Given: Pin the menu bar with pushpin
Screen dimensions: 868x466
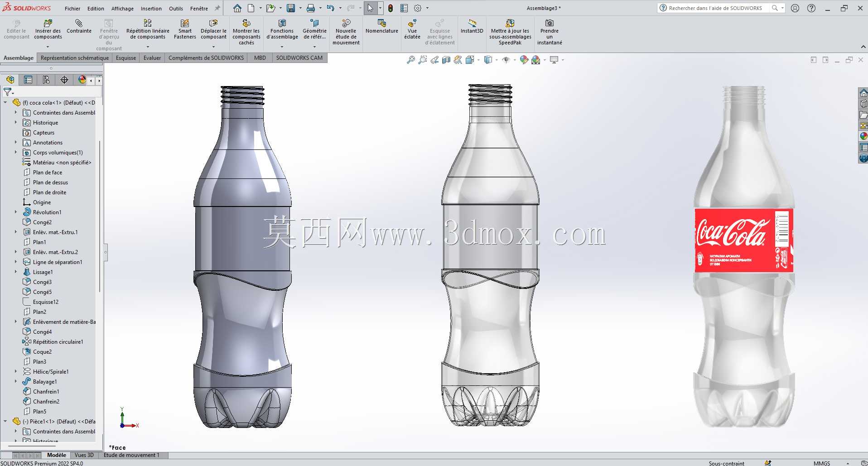Looking at the screenshot, I should click(217, 8).
